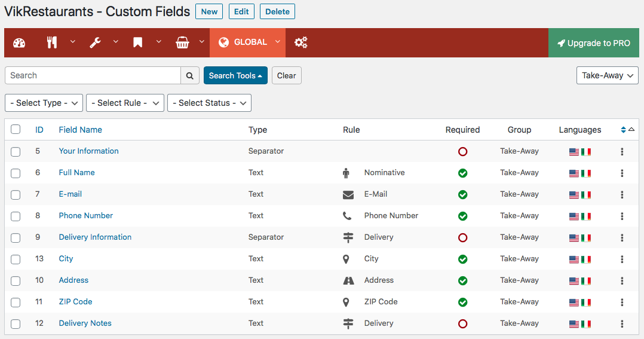Open kebab menu for Your Information row

(x=622, y=152)
